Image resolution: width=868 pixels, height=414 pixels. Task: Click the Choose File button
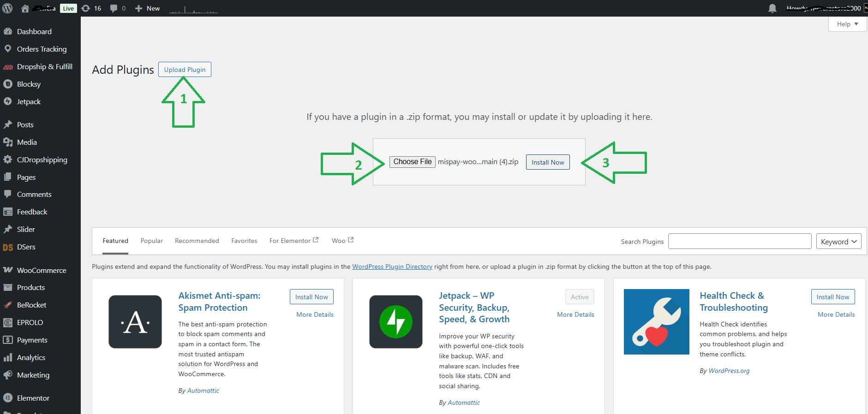point(413,162)
